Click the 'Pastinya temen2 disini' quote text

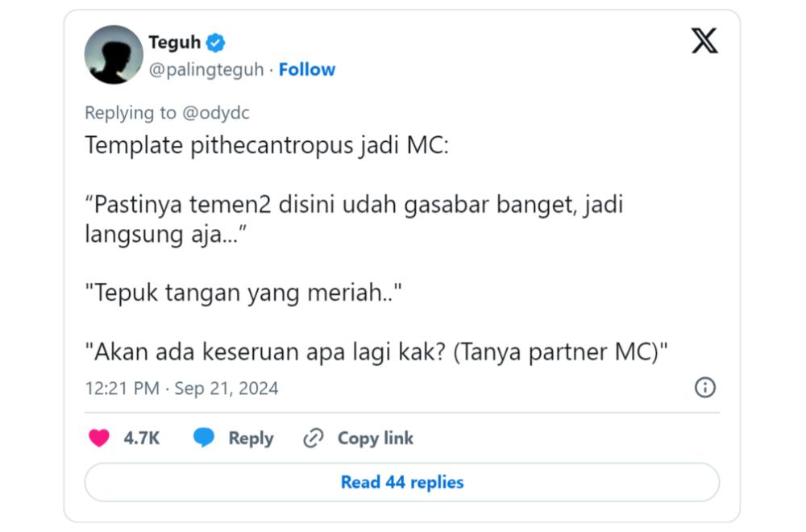pyautogui.click(x=354, y=219)
